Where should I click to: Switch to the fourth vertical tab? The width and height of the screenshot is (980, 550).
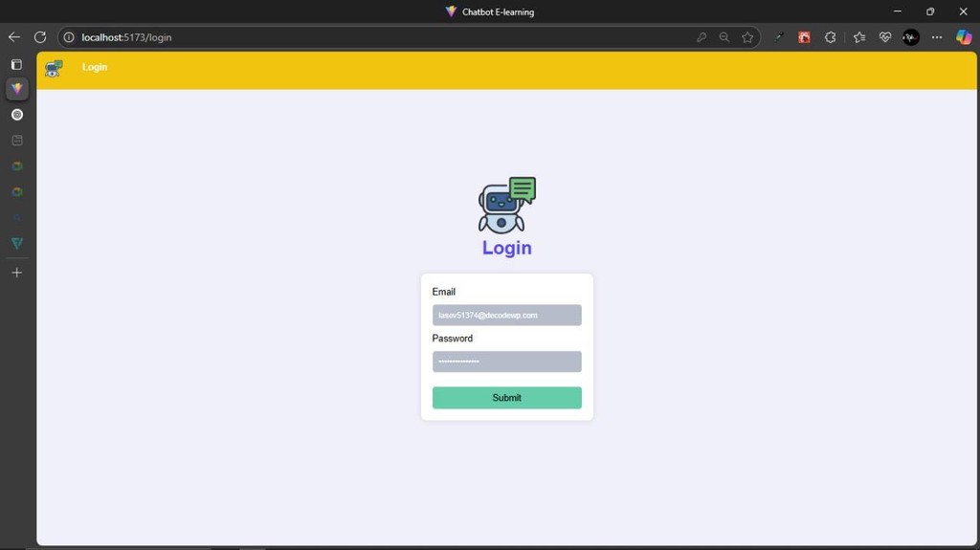[17, 166]
